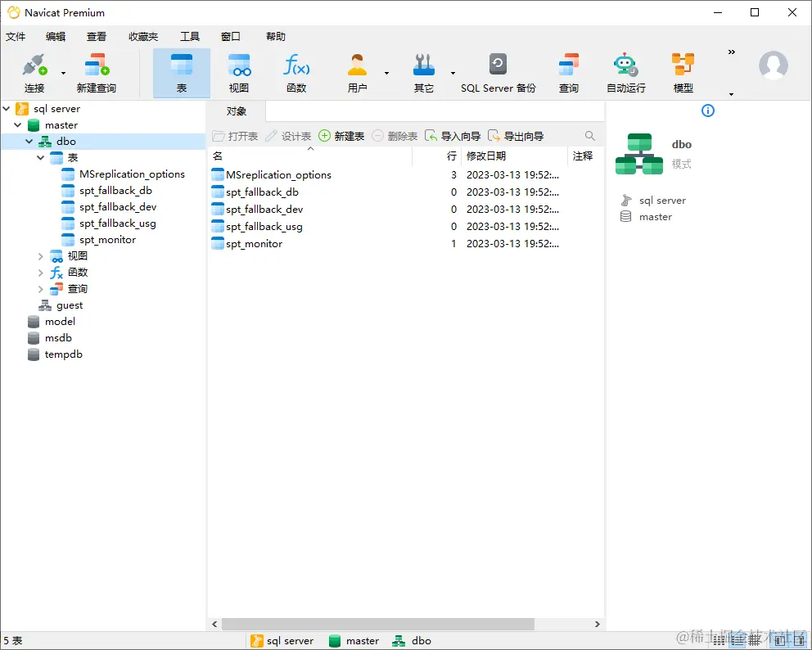This screenshot has width=812, height=650.
Task: Open the 编辑 menu
Action: tap(56, 36)
